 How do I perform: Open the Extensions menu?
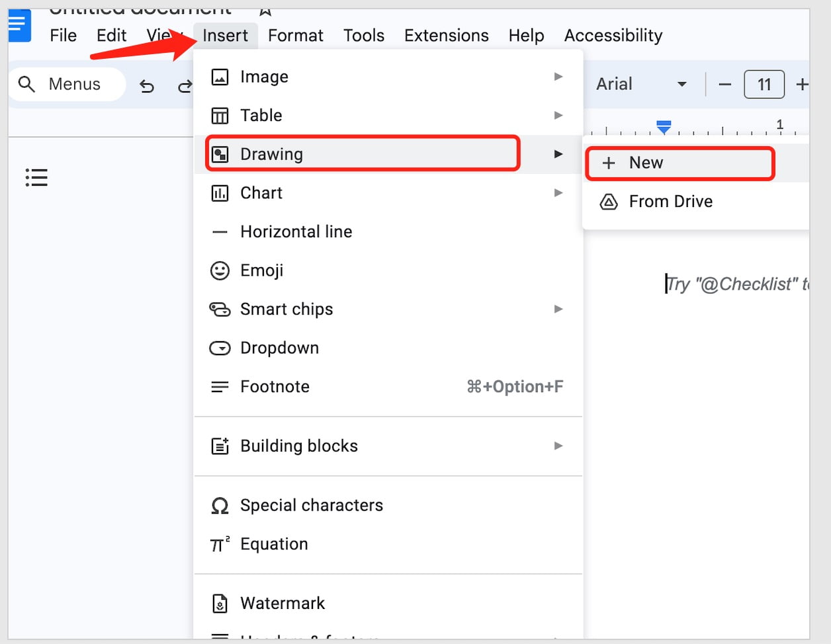(x=447, y=36)
